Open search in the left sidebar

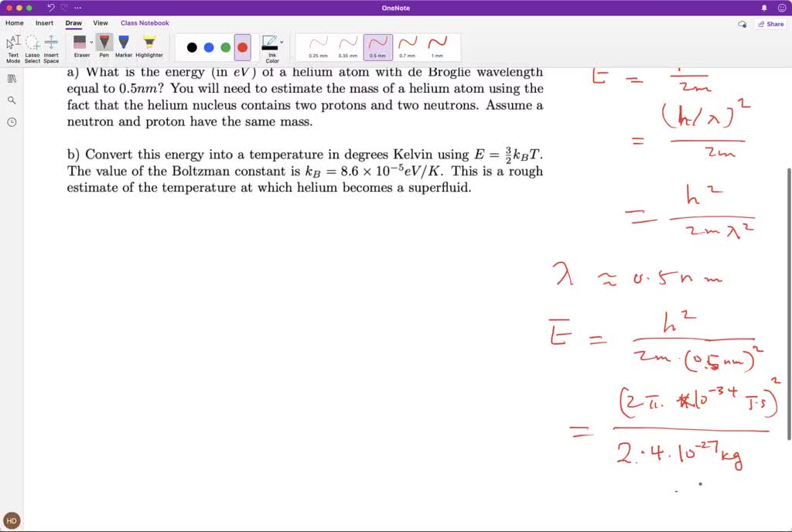tap(11, 100)
